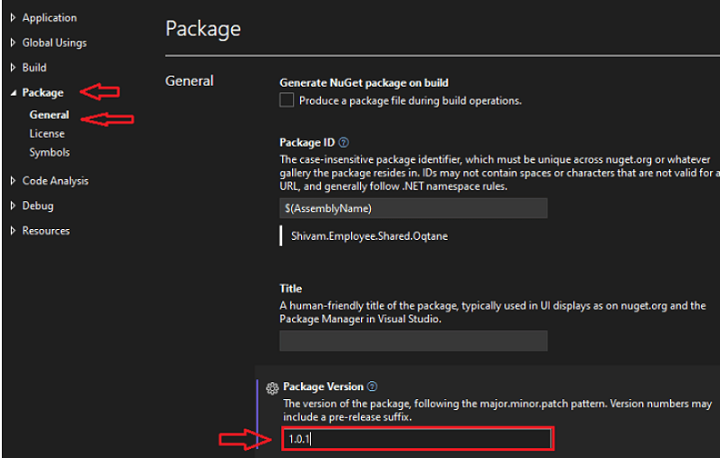The height and width of the screenshot is (458, 720).
Task: Click the gear icon beside Package Version
Action: tap(271, 388)
